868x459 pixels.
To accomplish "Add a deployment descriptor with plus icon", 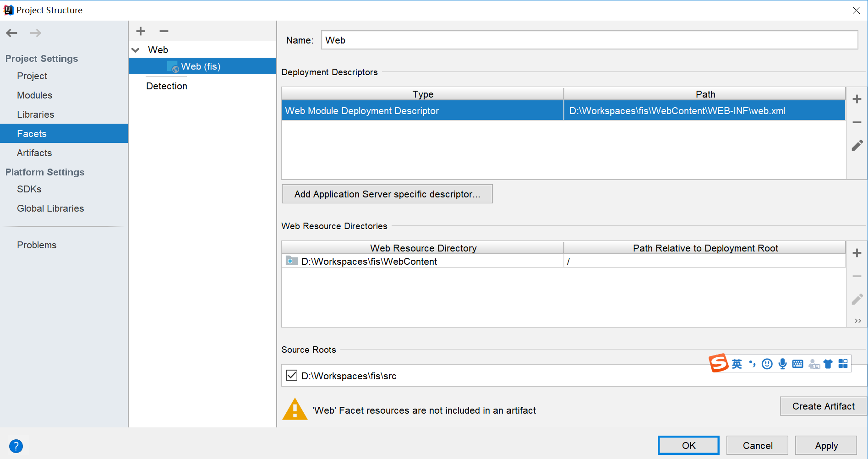I will point(857,99).
